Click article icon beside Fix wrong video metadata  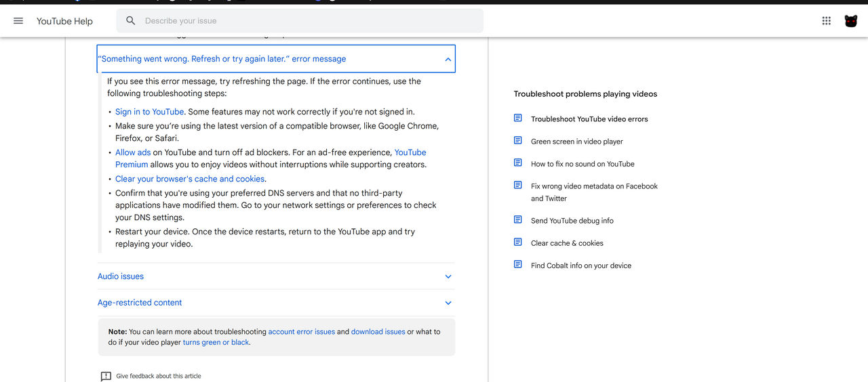pos(517,186)
